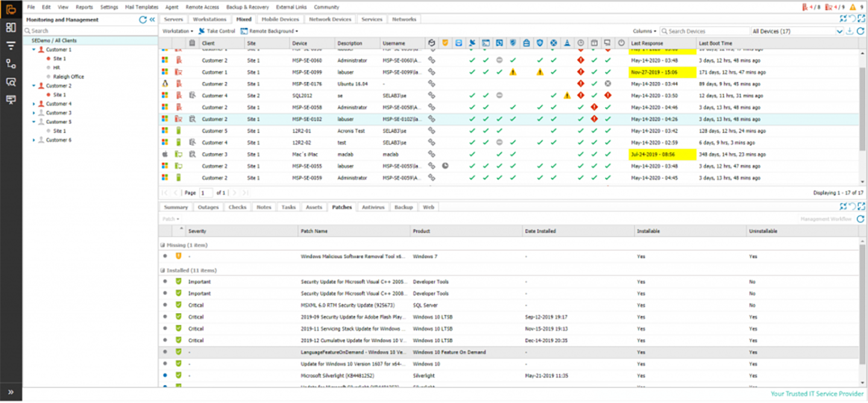This screenshot has height=403, width=868.
Task: Click inside the Page number input field
Action: tap(206, 192)
